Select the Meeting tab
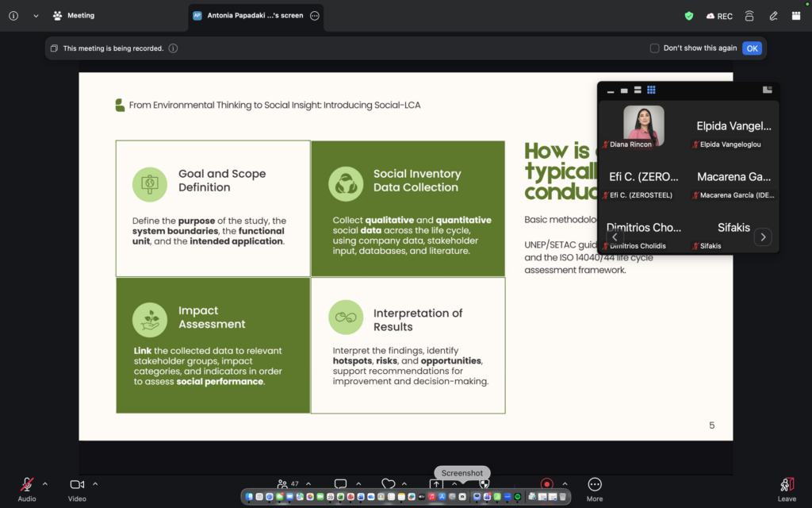The height and width of the screenshot is (508, 812). (74, 16)
